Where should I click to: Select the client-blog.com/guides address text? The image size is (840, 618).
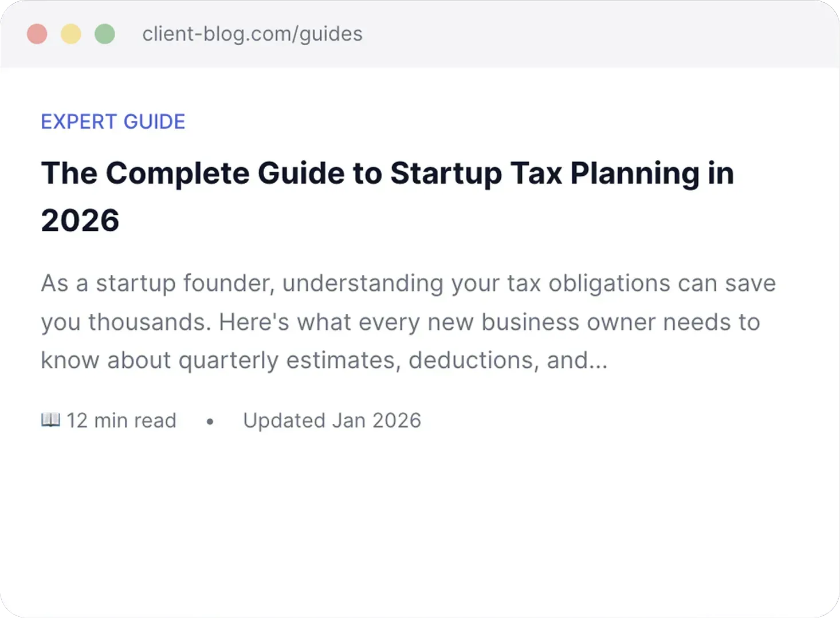click(x=252, y=34)
